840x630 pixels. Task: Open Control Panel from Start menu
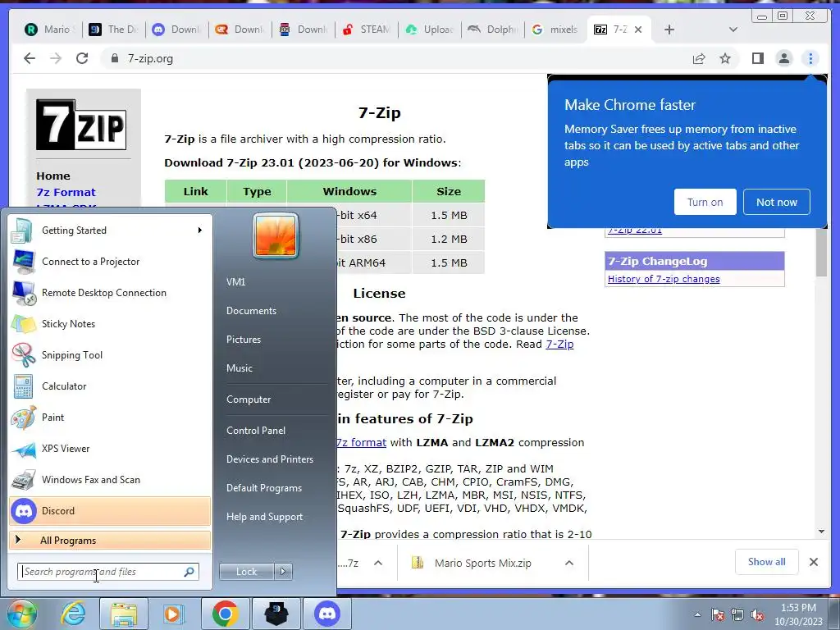pos(256,430)
